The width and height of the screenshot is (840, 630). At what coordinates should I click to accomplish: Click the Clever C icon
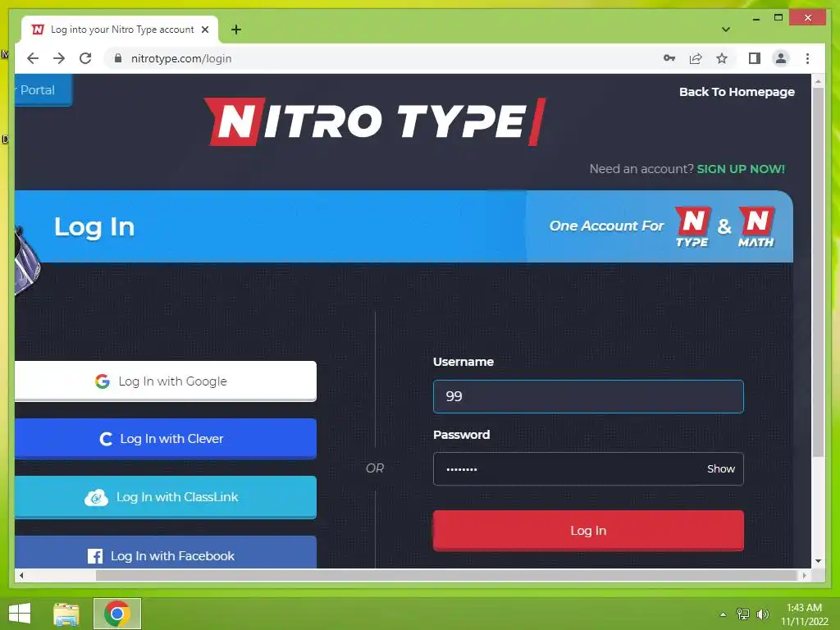[106, 440]
